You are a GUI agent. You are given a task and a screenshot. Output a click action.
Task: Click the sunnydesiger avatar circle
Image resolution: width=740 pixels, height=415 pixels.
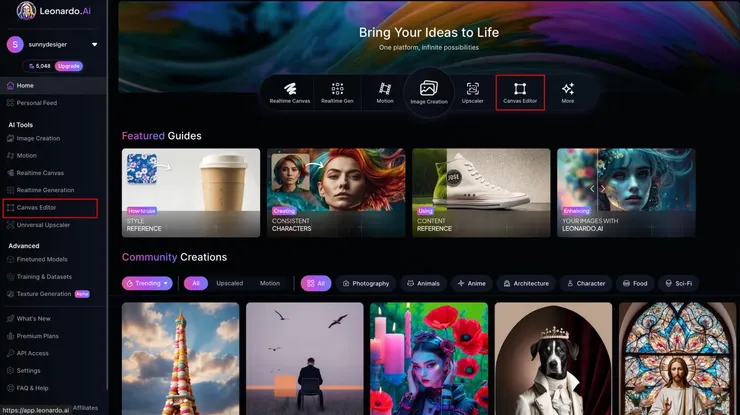click(x=15, y=44)
